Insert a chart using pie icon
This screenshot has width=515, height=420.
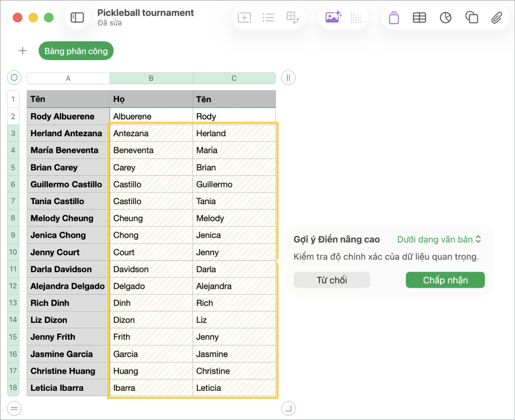coord(446,18)
